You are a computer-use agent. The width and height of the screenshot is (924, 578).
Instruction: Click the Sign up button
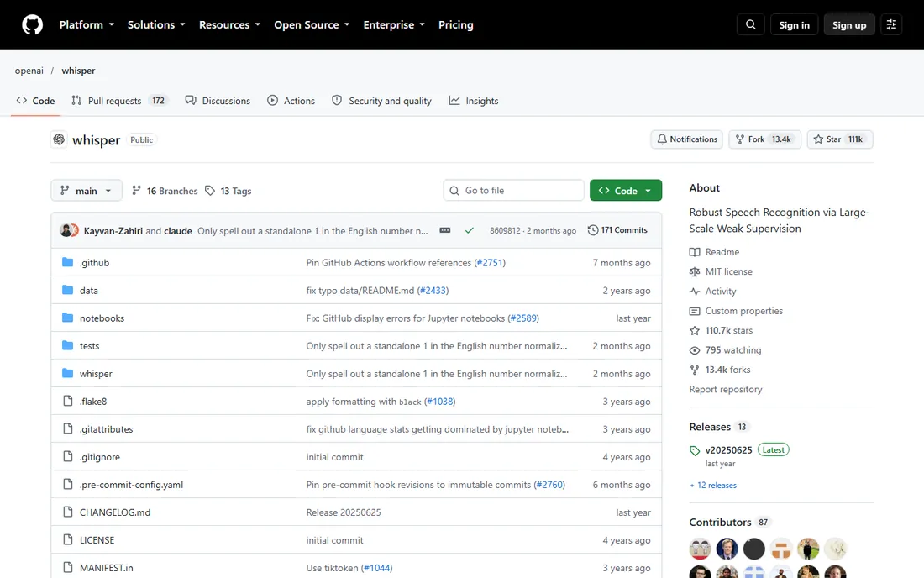pyautogui.click(x=849, y=24)
